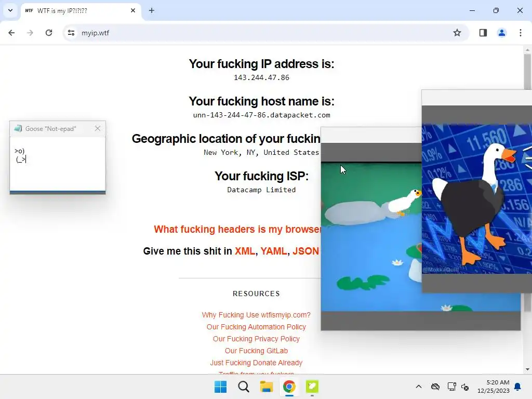The width and height of the screenshot is (532, 399).
Task: Open the clock showing 5:20 AM
Action: 494,387
